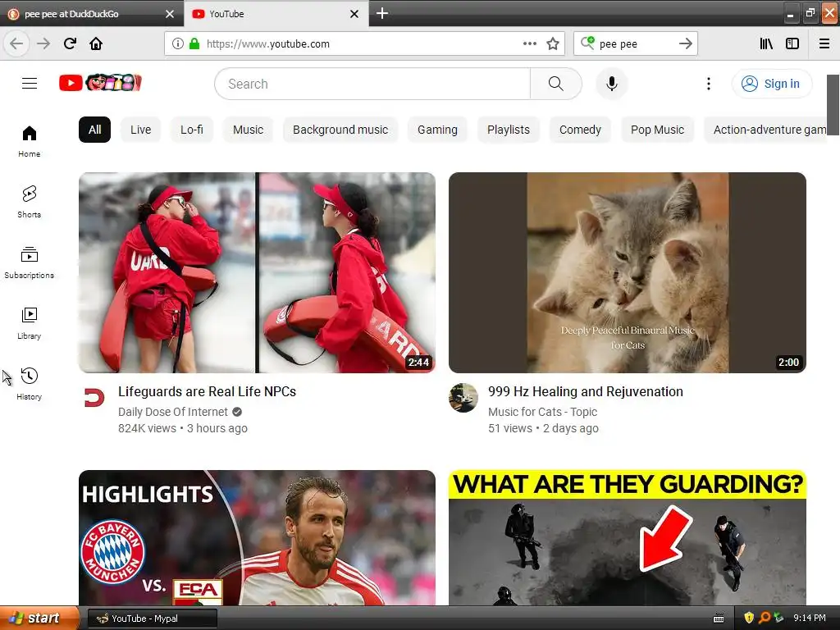
Task: Open History in the sidebar
Action: tap(30, 384)
